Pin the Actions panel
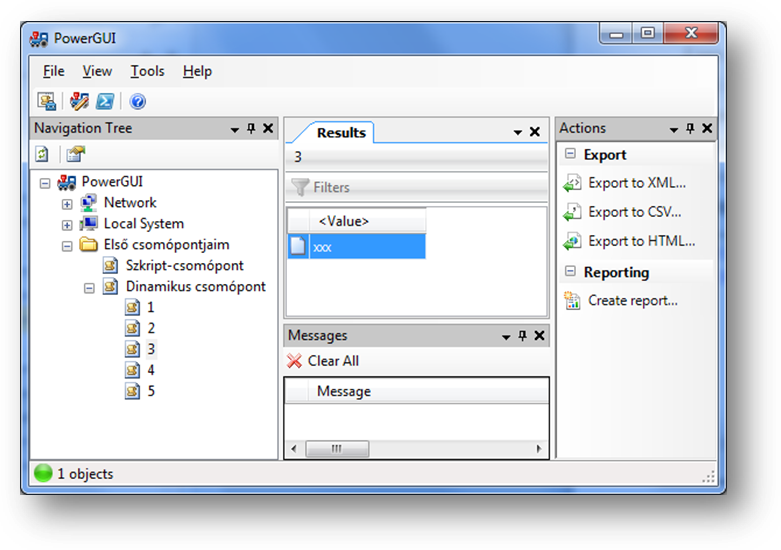Screen dimensions: 781x550 690,129
